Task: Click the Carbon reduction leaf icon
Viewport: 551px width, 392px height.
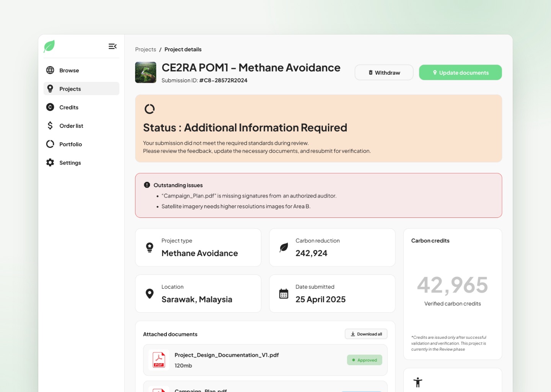Action: (284, 247)
